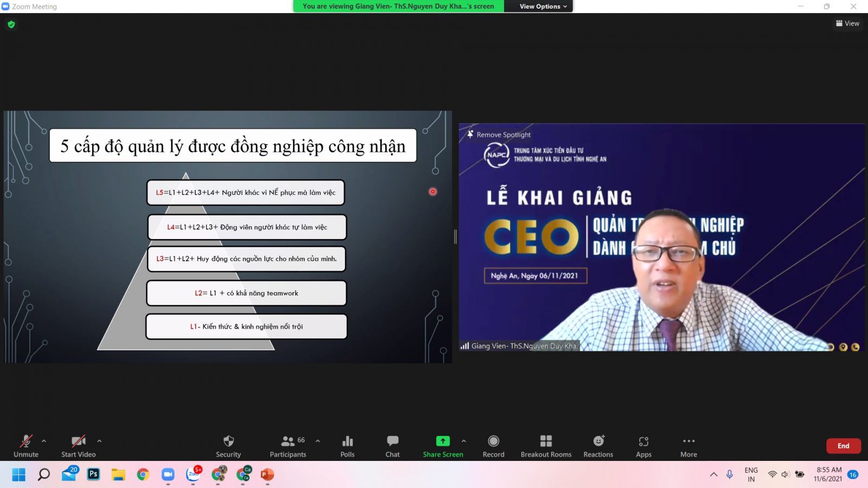Open the Participants panel
868x488 pixels.
[x=288, y=446]
